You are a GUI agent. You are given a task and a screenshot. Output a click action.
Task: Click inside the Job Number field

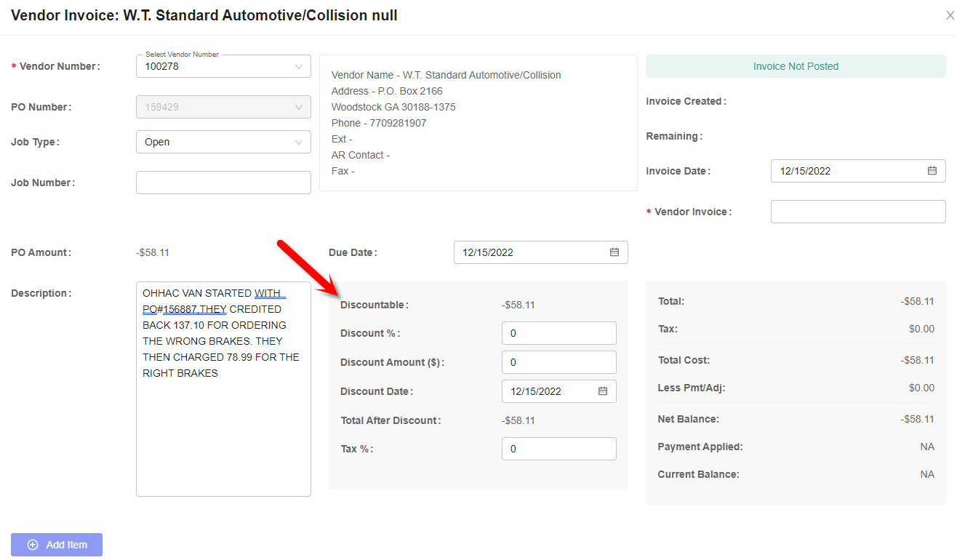[223, 183]
